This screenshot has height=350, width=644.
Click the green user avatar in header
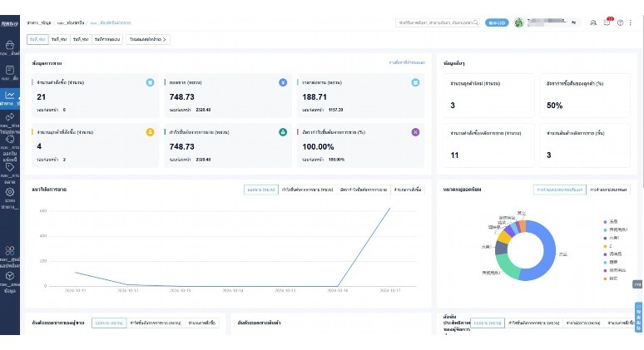pos(518,22)
